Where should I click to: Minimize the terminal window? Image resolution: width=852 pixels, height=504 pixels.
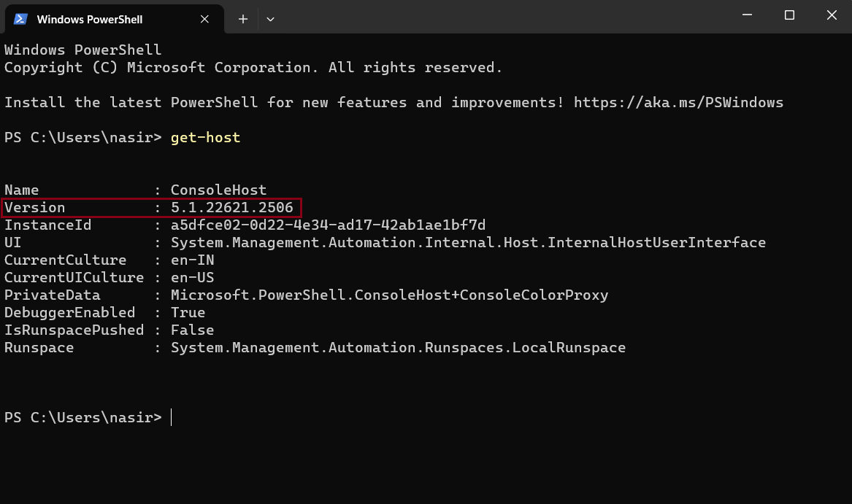747,15
